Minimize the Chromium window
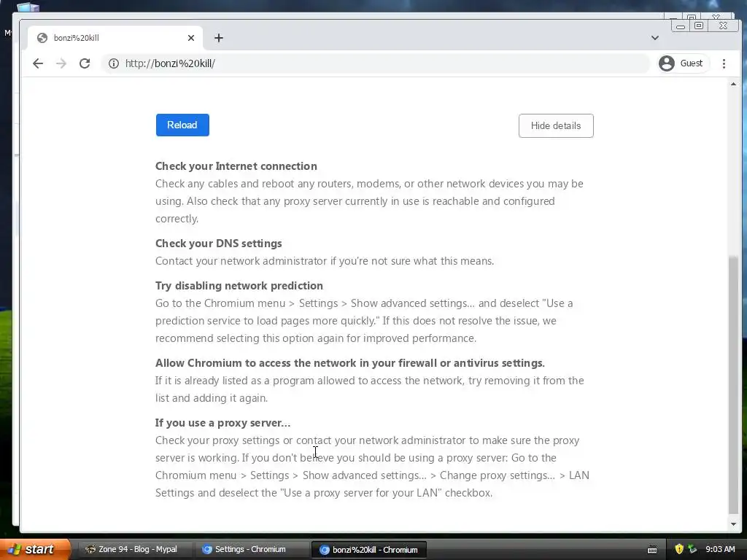The height and width of the screenshot is (560, 747). (x=681, y=26)
